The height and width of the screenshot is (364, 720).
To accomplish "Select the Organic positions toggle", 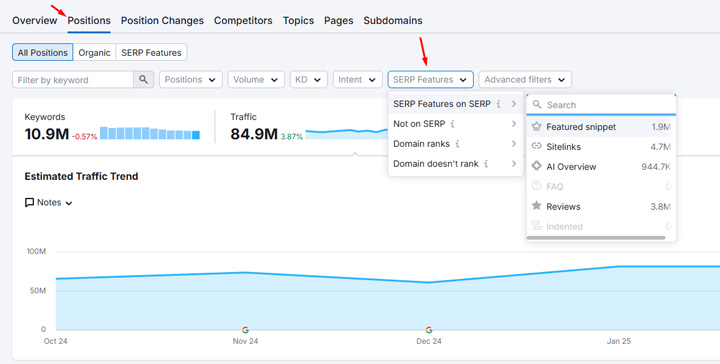I will click(x=95, y=52).
